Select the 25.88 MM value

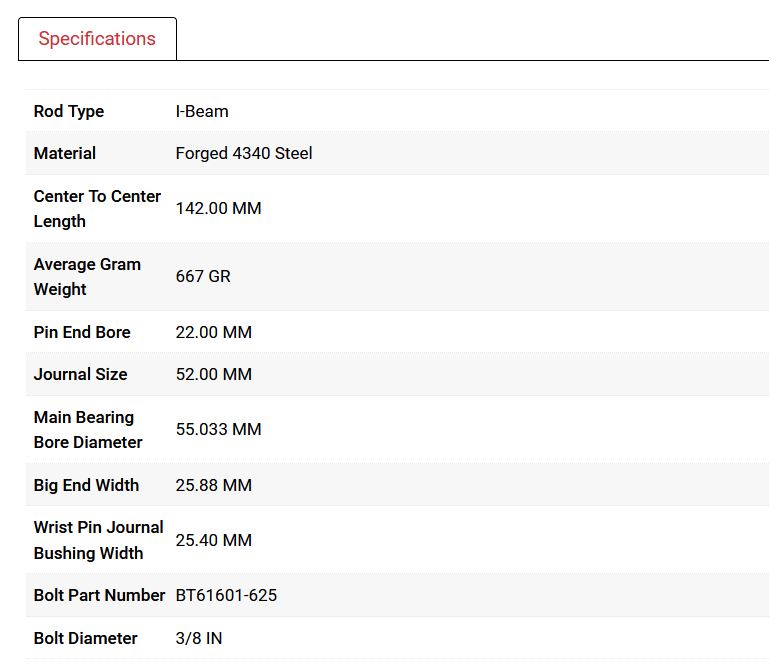[214, 485]
